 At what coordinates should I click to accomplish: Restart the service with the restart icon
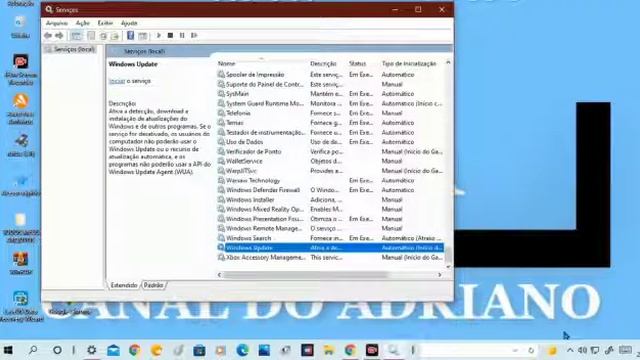(x=194, y=36)
